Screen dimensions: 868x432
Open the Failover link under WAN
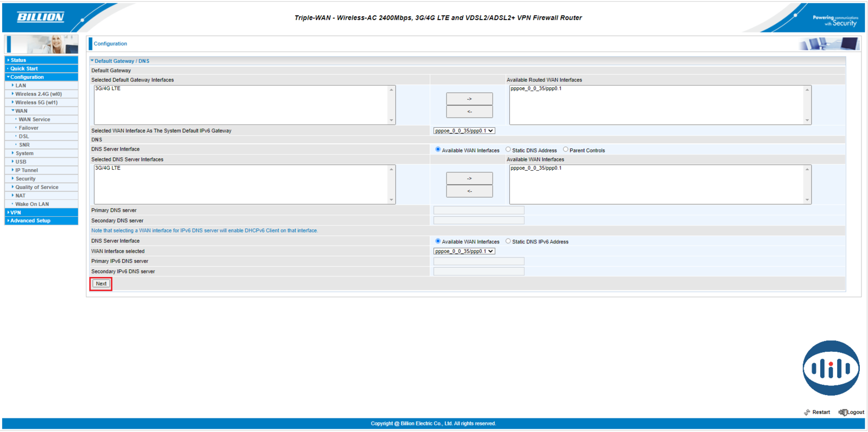point(29,128)
